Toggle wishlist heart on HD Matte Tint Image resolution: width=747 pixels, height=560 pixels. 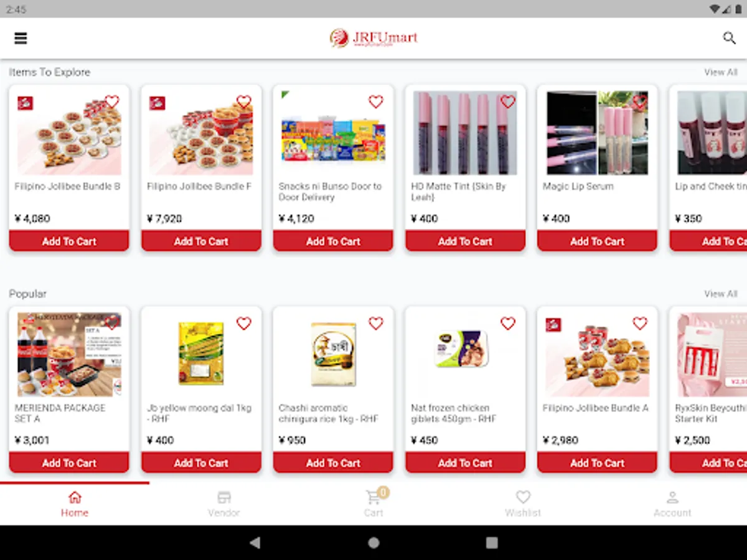[x=508, y=101]
